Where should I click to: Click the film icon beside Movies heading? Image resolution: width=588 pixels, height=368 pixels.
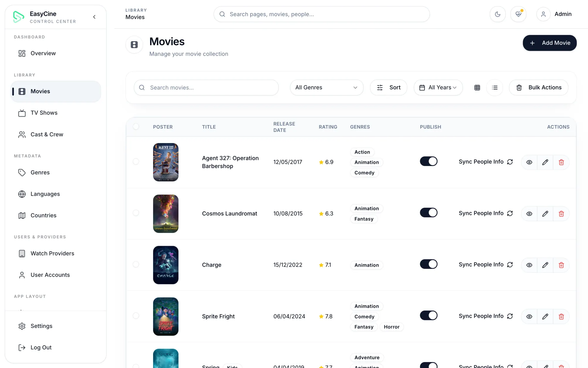[134, 45]
